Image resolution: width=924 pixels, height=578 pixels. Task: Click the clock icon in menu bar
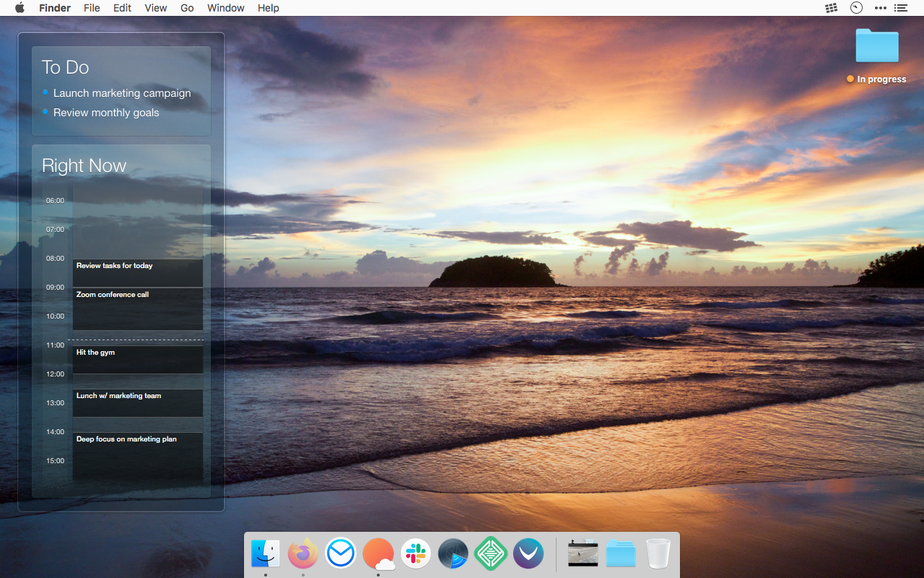856,8
